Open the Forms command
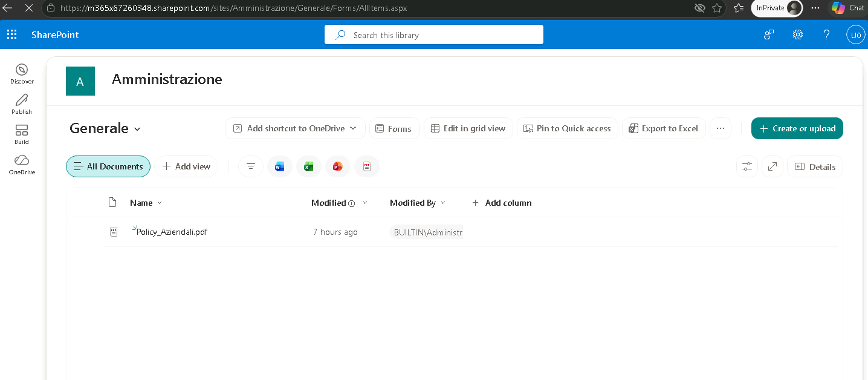Screen dimensions: 868x380 click(x=394, y=128)
